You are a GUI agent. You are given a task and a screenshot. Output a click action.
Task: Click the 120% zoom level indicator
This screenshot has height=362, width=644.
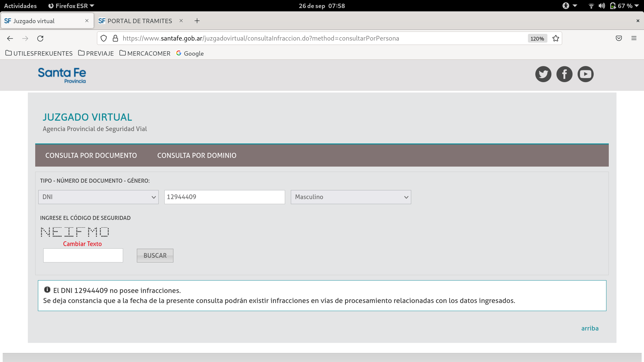click(x=537, y=39)
